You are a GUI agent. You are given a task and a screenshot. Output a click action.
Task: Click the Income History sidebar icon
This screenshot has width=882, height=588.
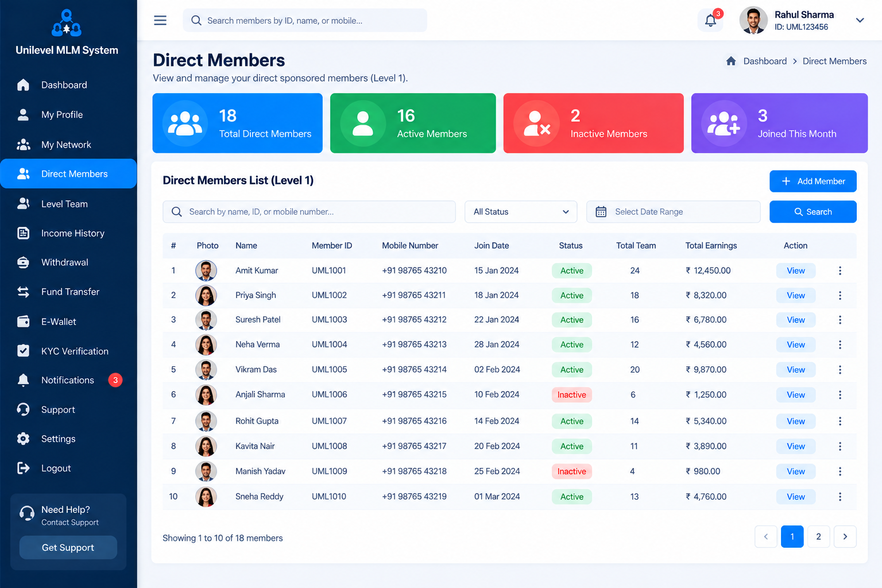click(x=24, y=233)
